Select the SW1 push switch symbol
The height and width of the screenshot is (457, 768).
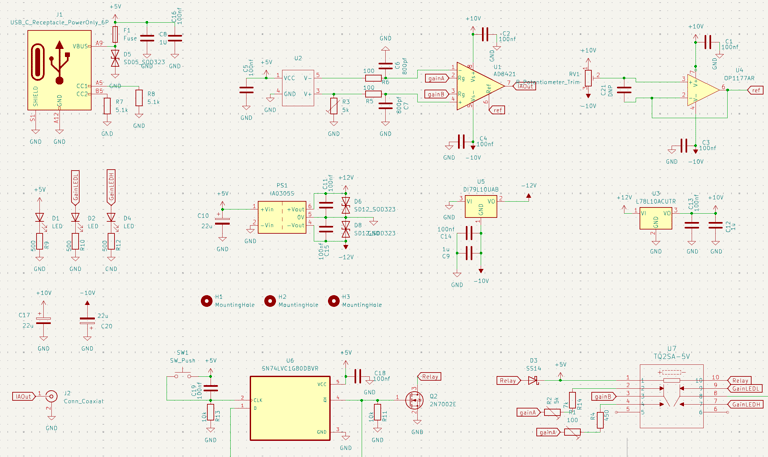click(183, 375)
